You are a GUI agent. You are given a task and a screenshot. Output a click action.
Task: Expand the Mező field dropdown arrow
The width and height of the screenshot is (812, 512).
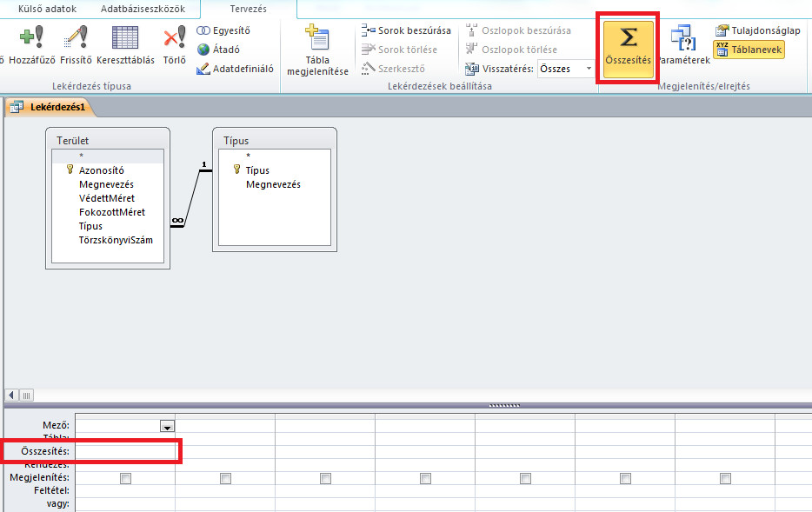(x=167, y=426)
